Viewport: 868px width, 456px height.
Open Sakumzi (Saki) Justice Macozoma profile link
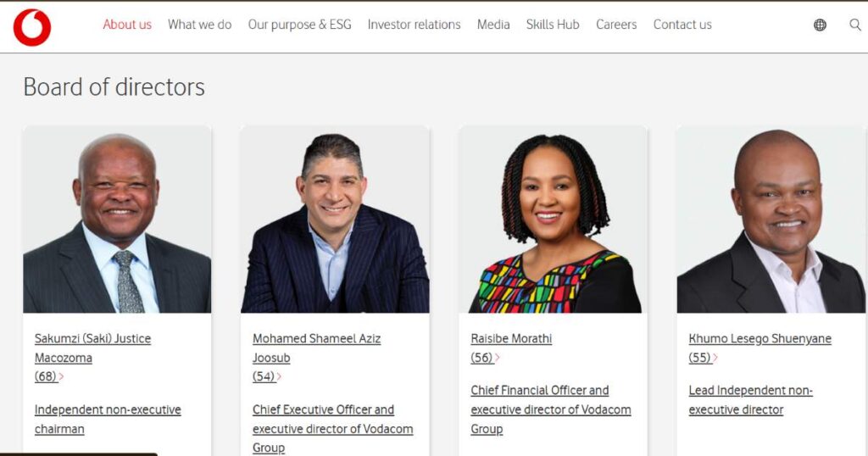click(x=92, y=348)
